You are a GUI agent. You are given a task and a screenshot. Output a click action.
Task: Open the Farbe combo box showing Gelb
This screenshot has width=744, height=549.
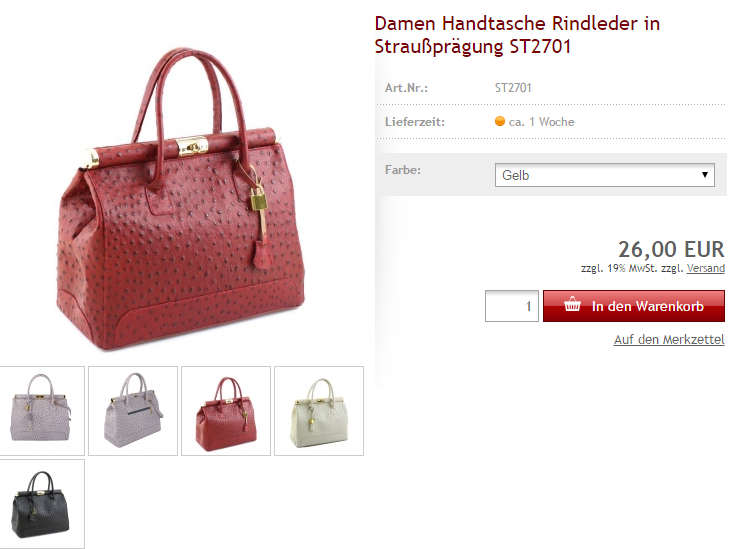[x=604, y=175]
